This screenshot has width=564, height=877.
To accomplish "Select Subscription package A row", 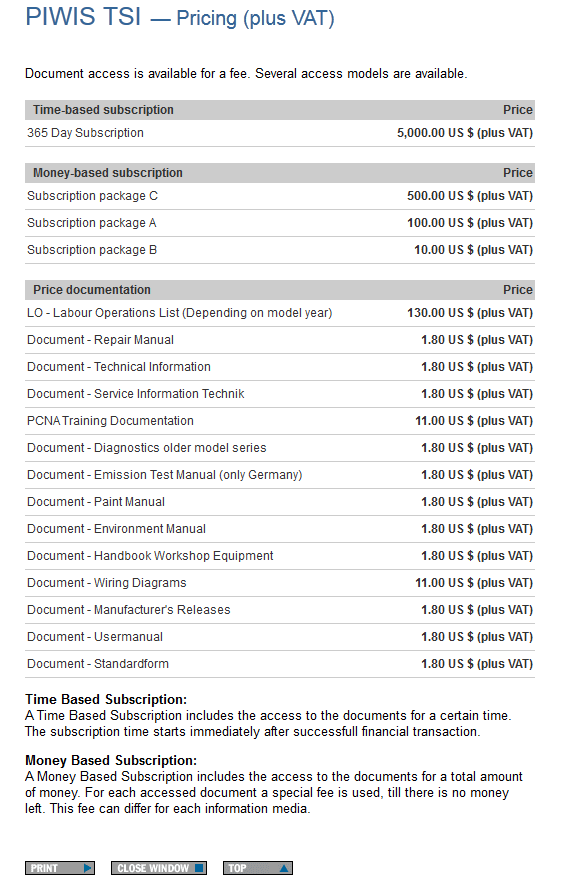I will (x=280, y=223).
